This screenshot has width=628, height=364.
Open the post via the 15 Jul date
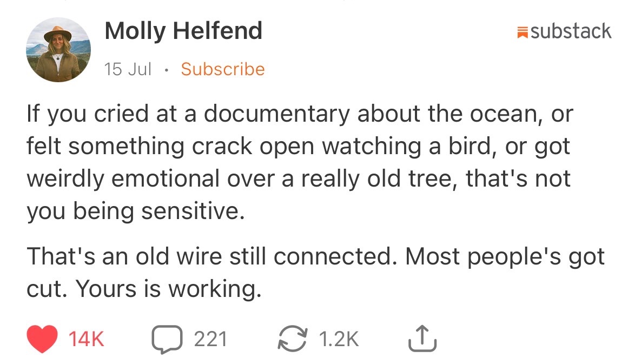[x=128, y=69]
